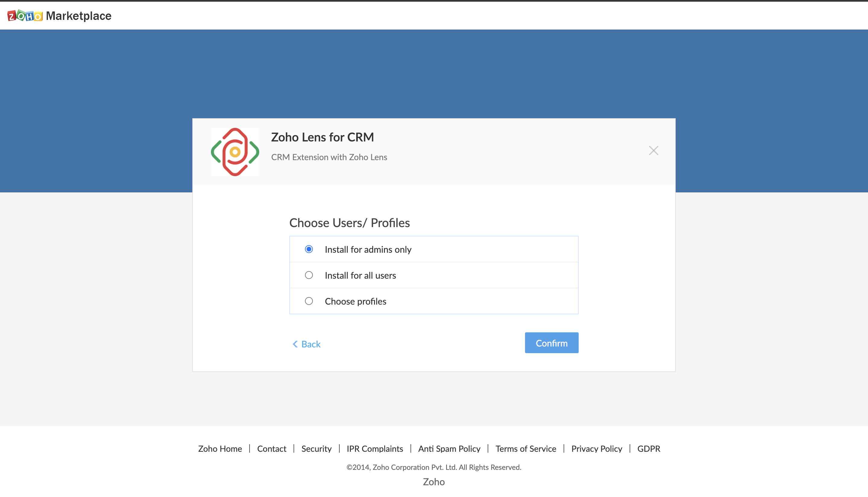Click the Zoho text at page bottom
868x497 pixels.
tap(433, 482)
